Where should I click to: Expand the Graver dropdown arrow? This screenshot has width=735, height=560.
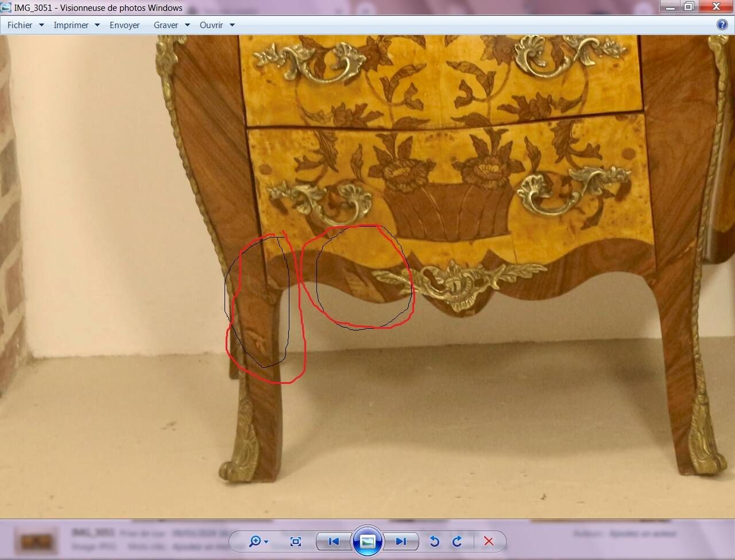(x=187, y=25)
